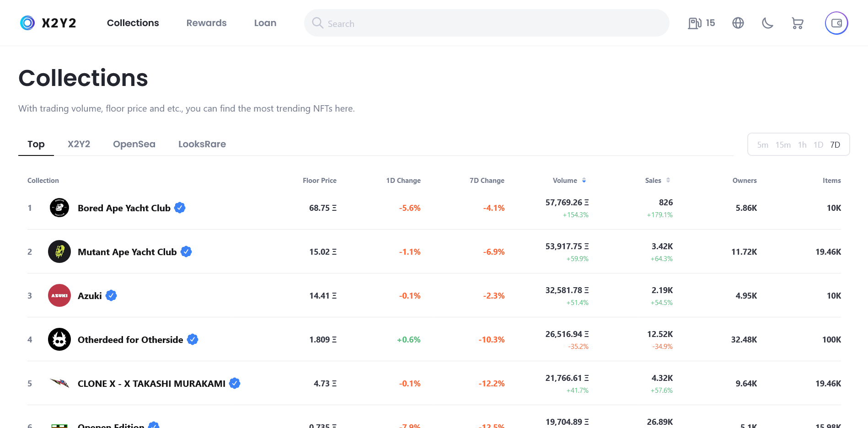Image resolution: width=868 pixels, height=428 pixels.
Task: Open Otherdeed for Otherside collection
Action: [x=130, y=340]
